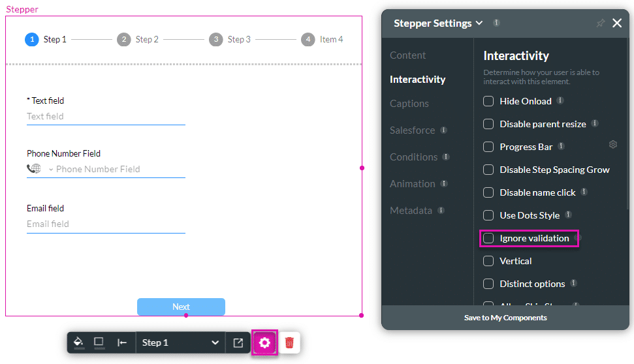Select the Step 3 circle in stepper
The image size is (634, 364).
(216, 39)
